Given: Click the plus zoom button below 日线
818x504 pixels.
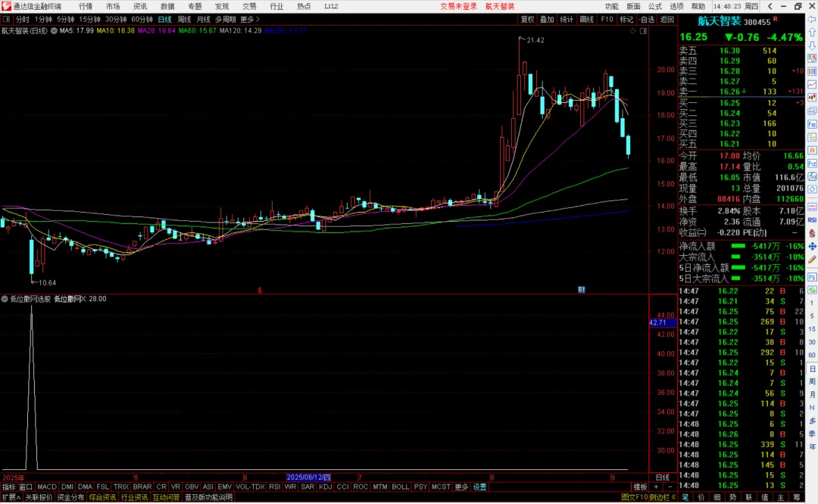Looking at the screenshot, I should pos(656,487).
